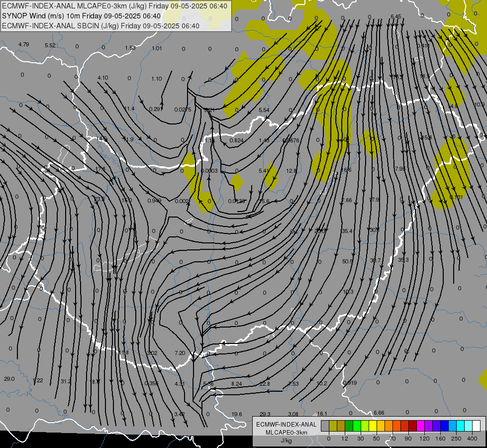Click map value 3.42
The image size is (487, 448).
[x=180, y=414]
